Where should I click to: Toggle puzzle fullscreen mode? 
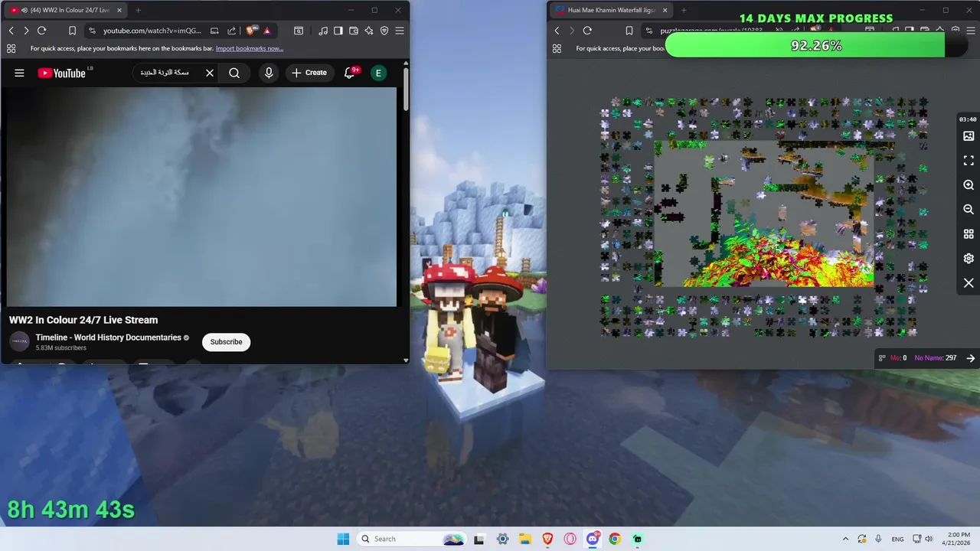(x=969, y=161)
